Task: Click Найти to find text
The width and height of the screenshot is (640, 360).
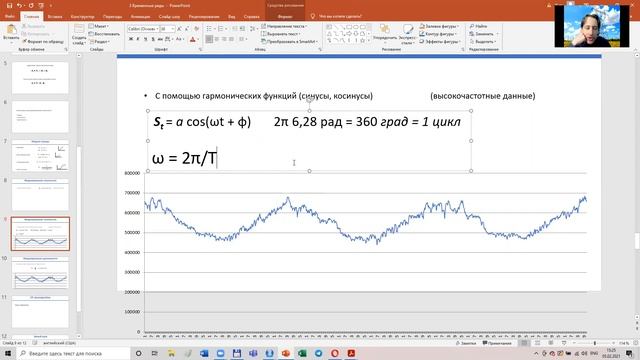Action: point(478,26)
